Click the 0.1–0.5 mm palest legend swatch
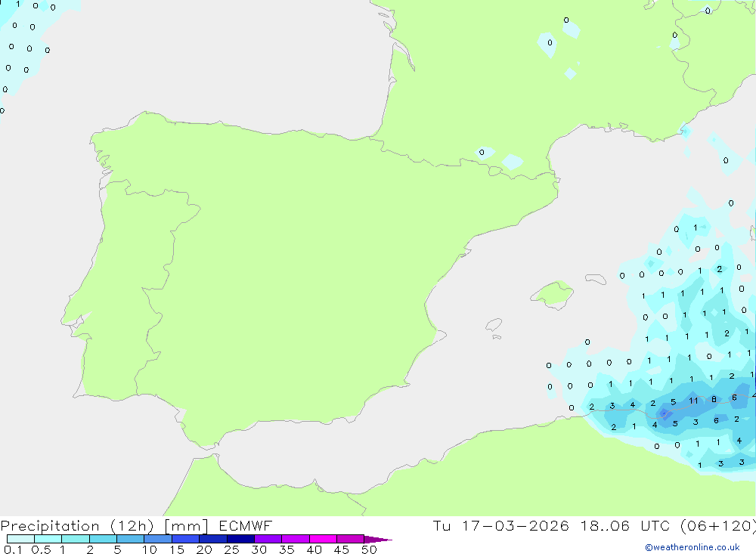The height and width of the screenshot is (554, 756). tap(20, 539)
